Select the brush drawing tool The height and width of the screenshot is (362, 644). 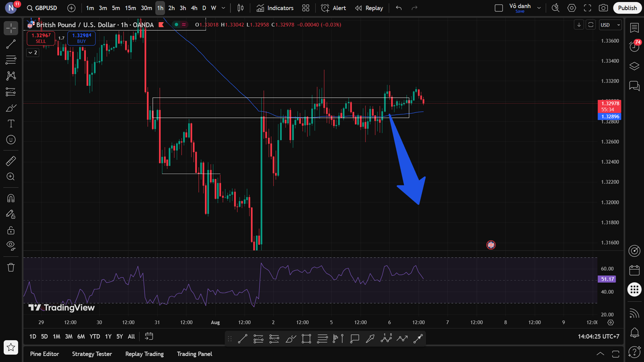pyautogui.click(x=11, y=108)
